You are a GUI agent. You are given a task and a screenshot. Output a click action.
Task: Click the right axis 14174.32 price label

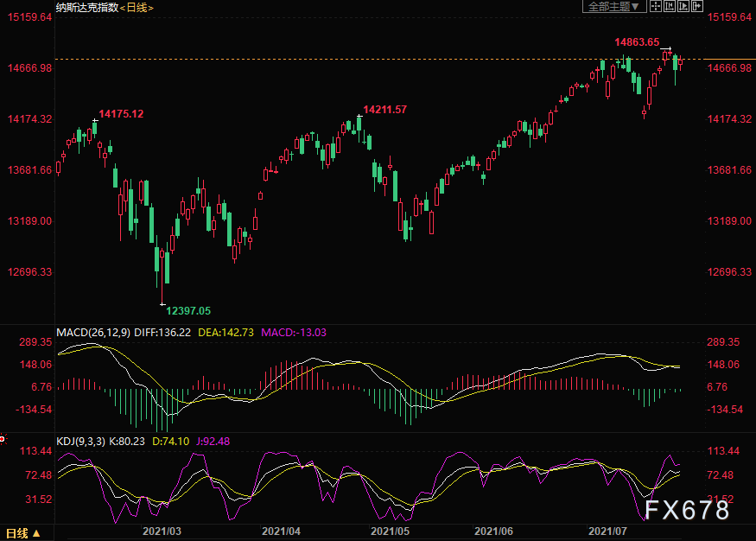coord(729,119)
